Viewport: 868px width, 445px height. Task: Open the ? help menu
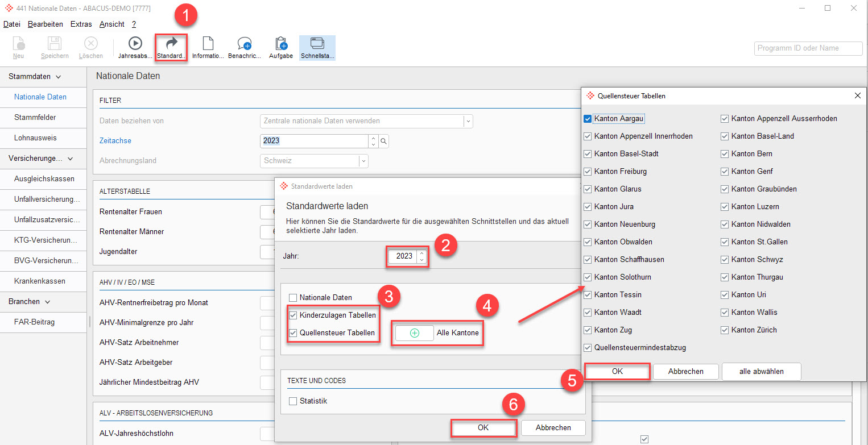[134, 24]
